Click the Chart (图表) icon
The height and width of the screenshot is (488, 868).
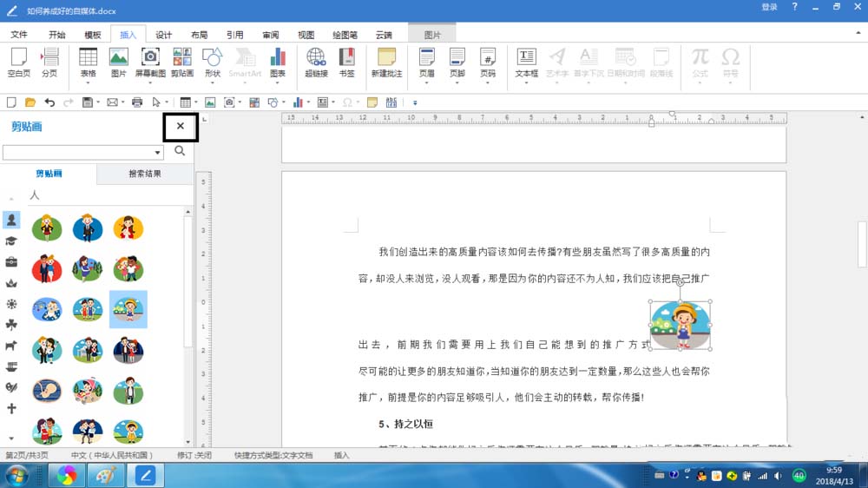tap(278, 63)
